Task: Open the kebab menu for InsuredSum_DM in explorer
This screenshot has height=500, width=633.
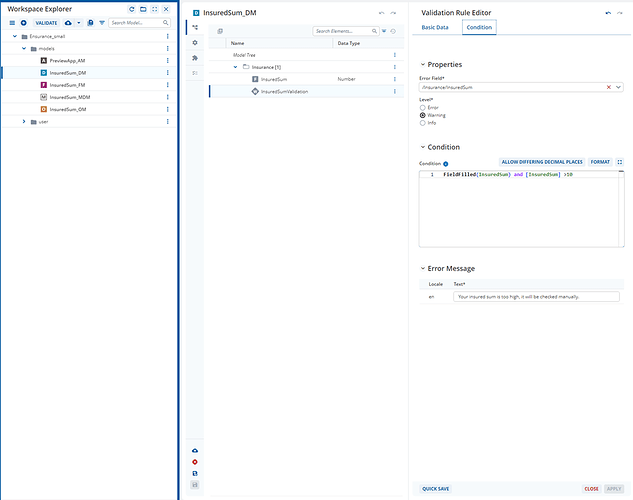Action: pyautogui.click(x=168, y=73)
